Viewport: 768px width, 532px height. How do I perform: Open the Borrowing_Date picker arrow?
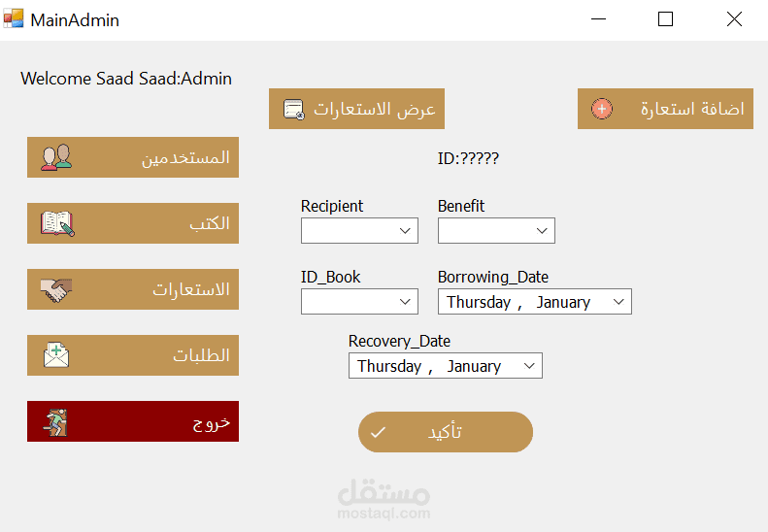(x=618, y=302)
